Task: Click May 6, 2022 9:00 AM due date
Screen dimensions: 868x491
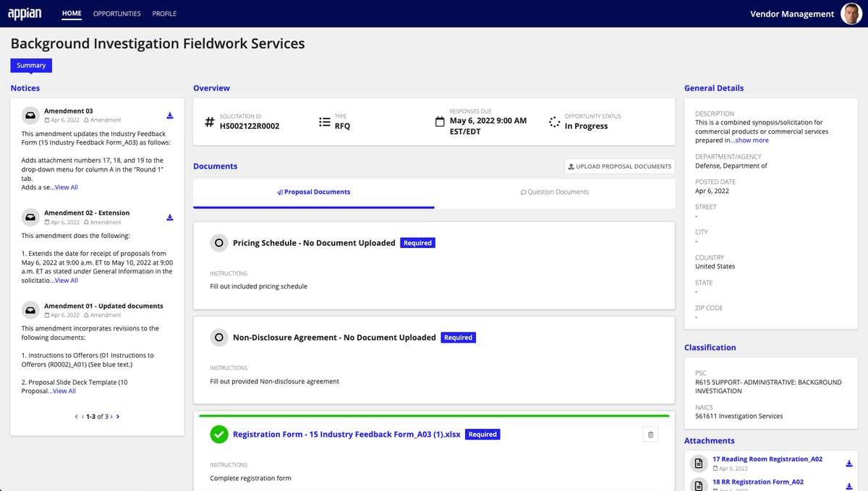Action: 488,126
